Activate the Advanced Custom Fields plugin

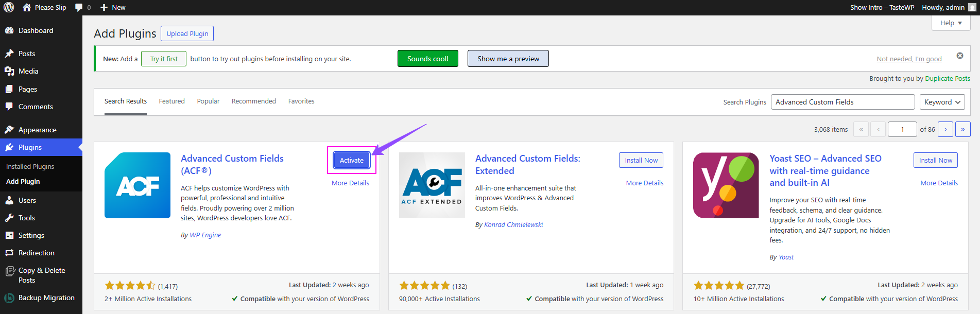point(352,160)
